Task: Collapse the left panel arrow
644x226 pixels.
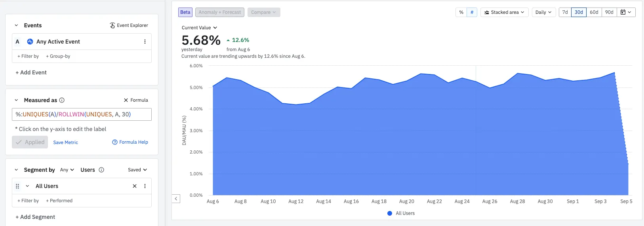Action: pos(176,199)
